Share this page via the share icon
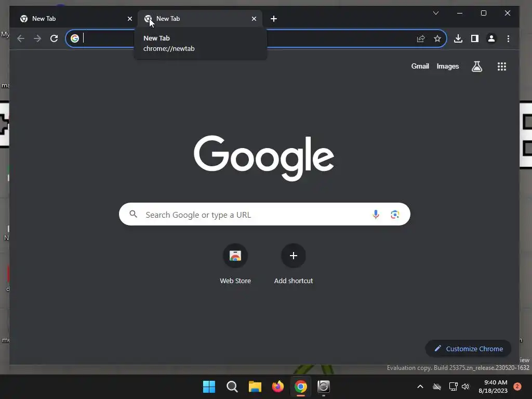Screen dimensions: 532x399 point(421,38)
